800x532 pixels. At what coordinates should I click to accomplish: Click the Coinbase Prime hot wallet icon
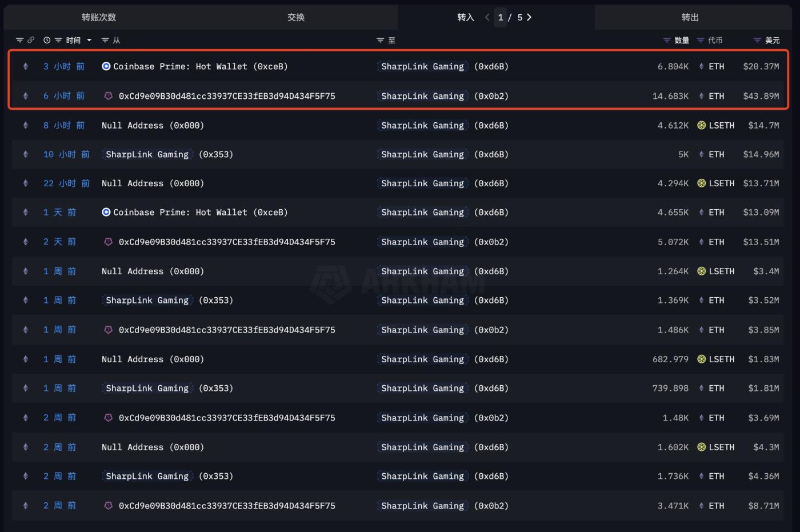pyautogui.click(x=106, y=66)
